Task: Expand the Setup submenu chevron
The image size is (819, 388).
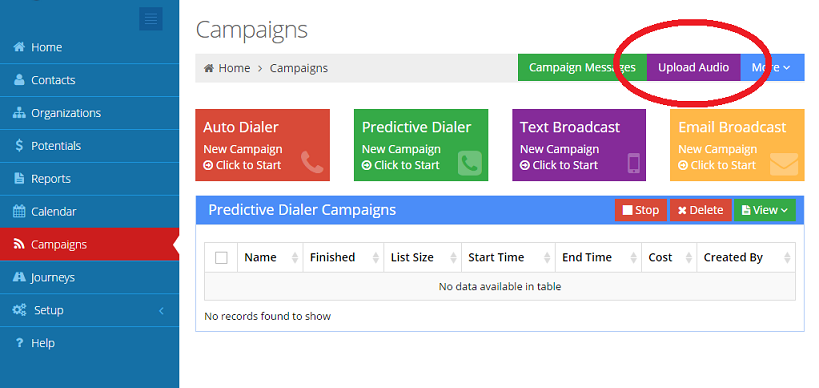Action: pos(161,311)
